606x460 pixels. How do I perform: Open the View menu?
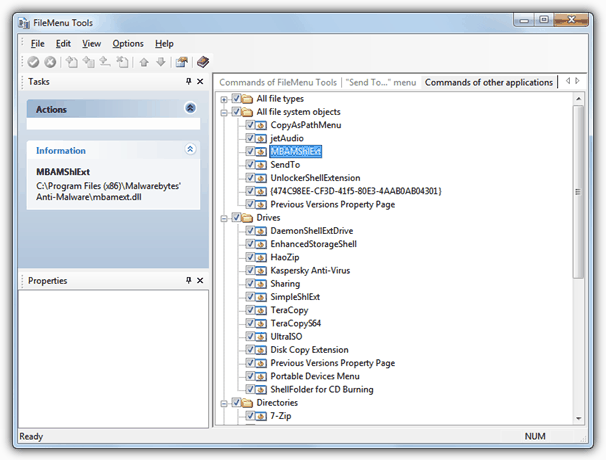(91, 44)
